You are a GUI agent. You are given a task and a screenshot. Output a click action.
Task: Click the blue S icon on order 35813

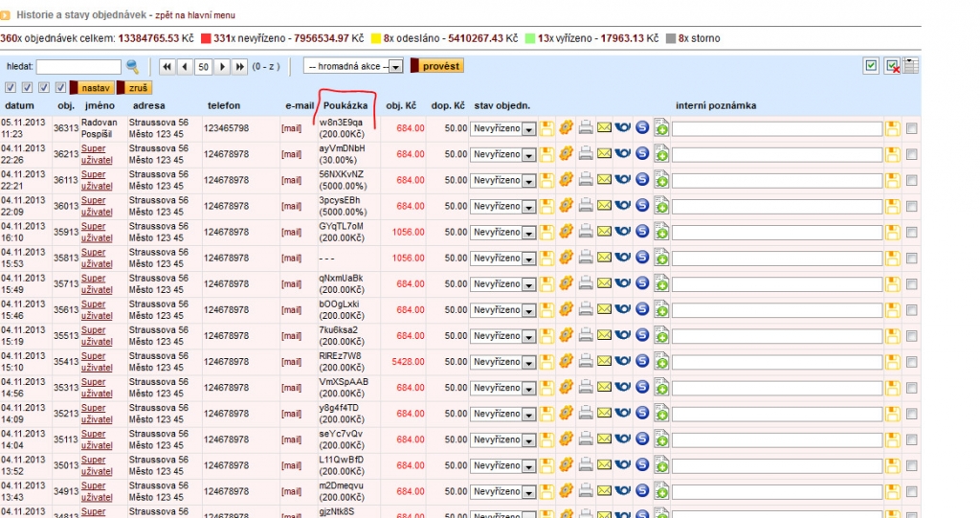[642, 258]
